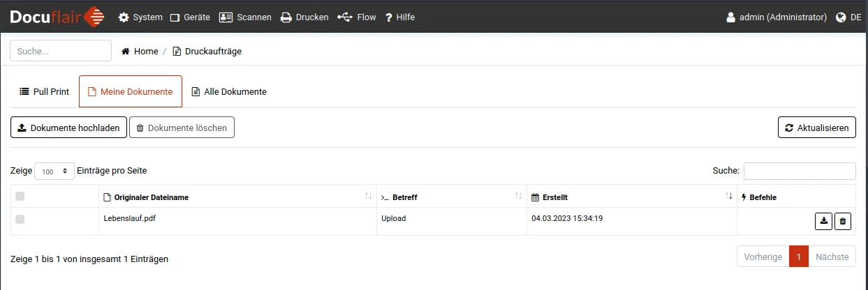
Task: Open the entries-per-page dropdown
Action: tap(54, 171)
